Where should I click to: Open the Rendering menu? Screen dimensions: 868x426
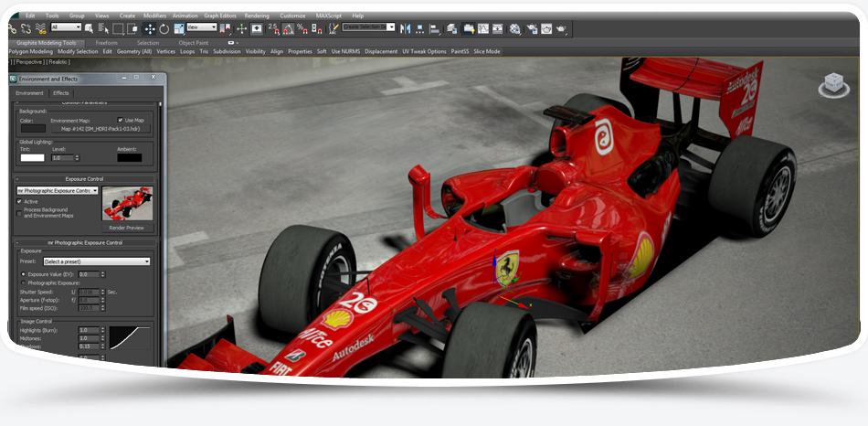coord(257,16)
